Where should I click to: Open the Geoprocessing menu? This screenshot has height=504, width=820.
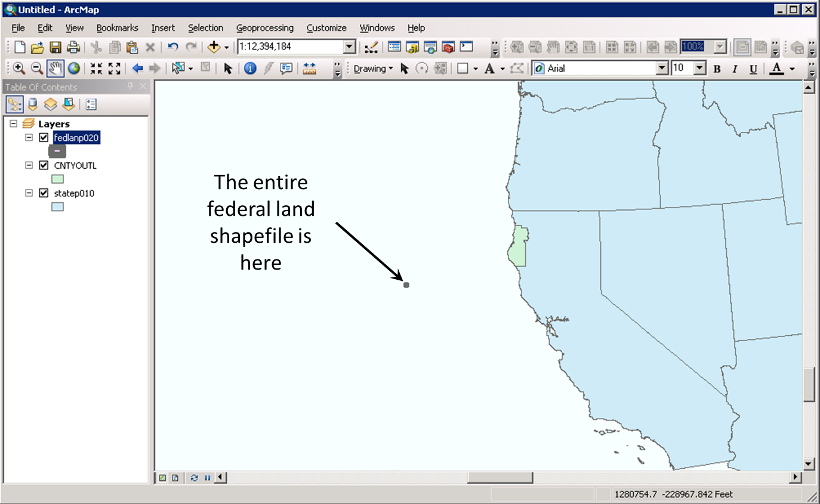tap(264, 28)
